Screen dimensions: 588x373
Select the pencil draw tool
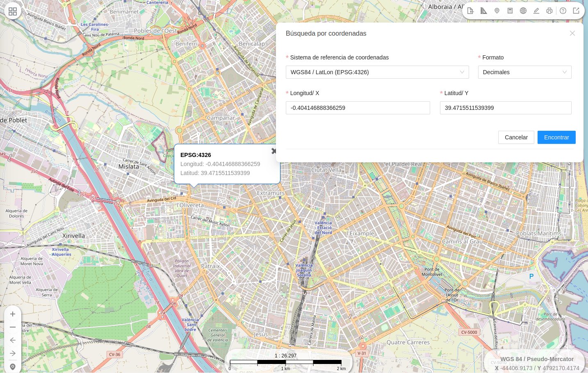[x=536, y=11]
